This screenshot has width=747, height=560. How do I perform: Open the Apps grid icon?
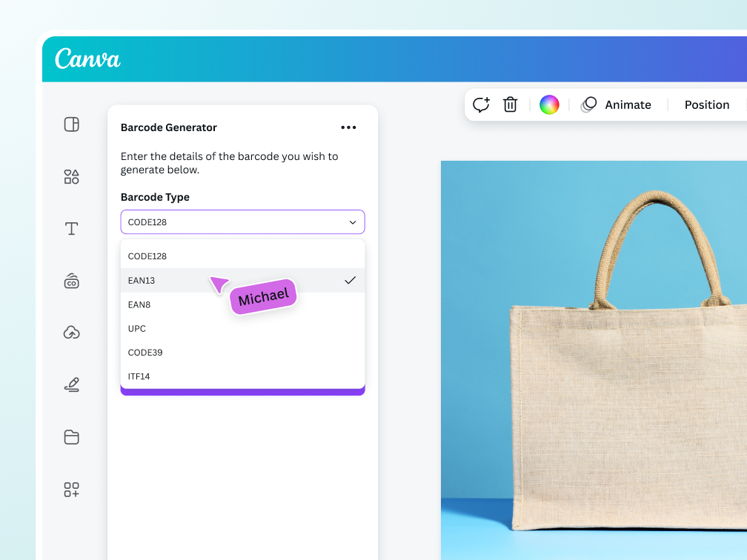point(71,490)
